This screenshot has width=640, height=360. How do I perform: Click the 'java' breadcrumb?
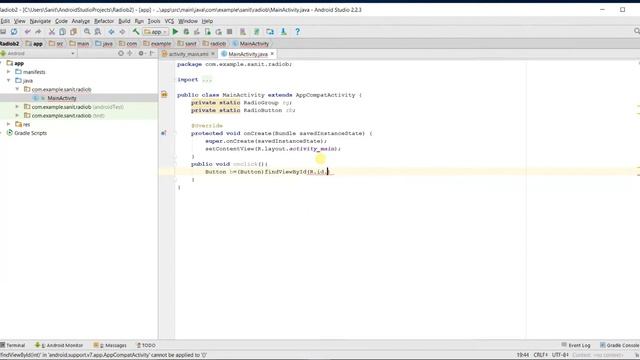coord(104,44)
